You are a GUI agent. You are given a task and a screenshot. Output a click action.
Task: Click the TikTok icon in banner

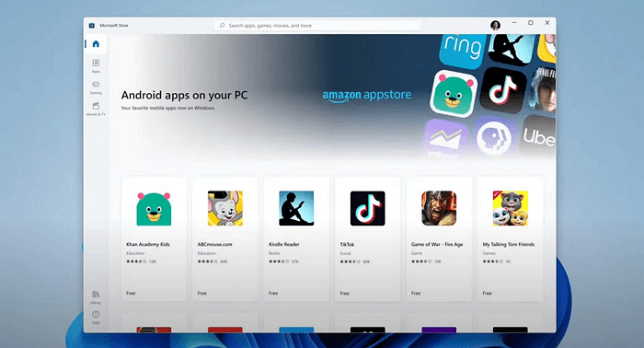503,90
